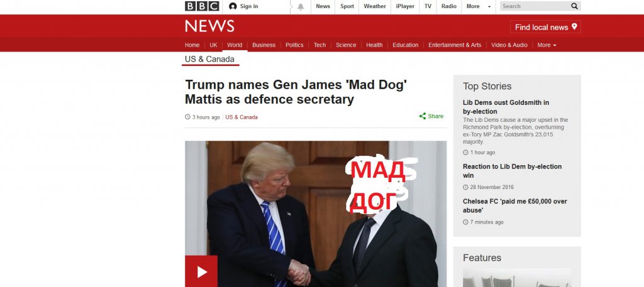Viewport: 644px width, 287px height.
Task: Click the green Share icon
Action: [422, 116]
